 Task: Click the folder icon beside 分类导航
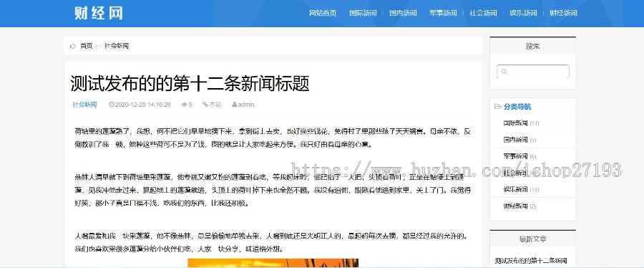(x=497, y=107)
